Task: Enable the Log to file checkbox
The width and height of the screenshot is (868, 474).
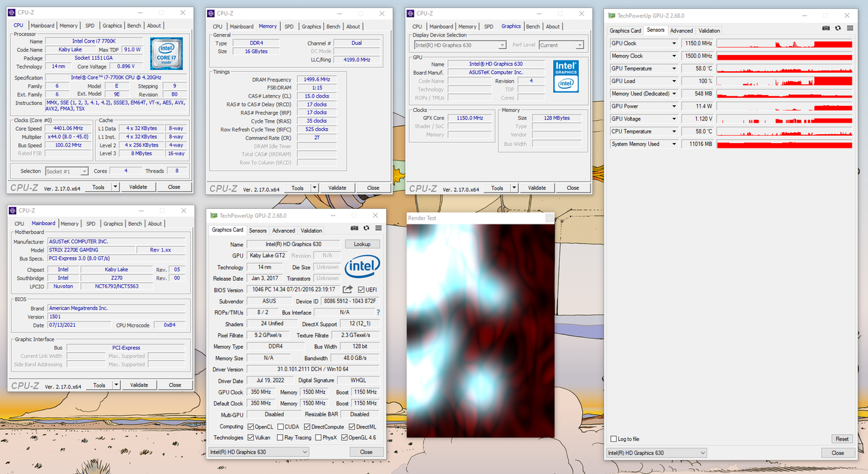Action: tap(614, 439)
